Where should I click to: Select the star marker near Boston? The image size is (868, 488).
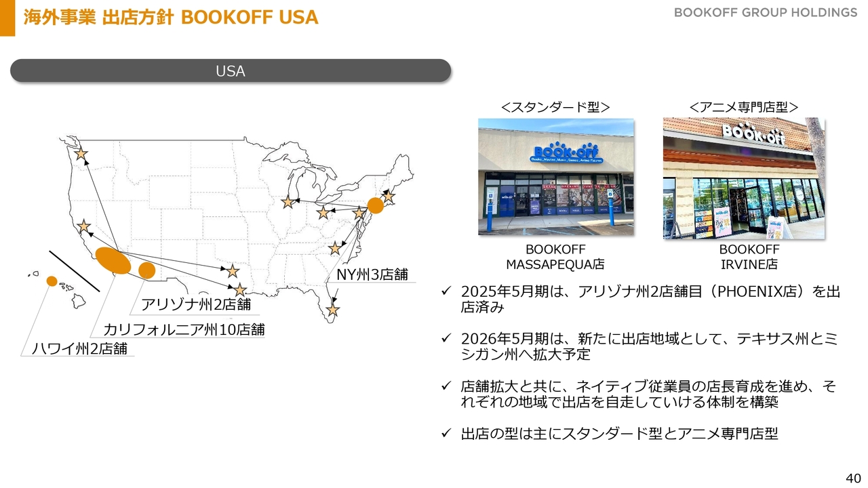389,197
